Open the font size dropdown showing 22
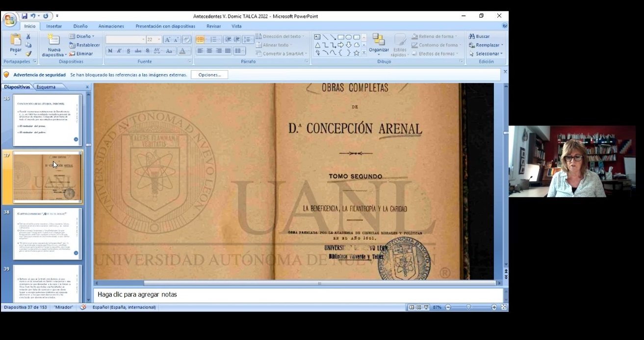The width and height of the screenshot is (644, 340). coord(159,39)
